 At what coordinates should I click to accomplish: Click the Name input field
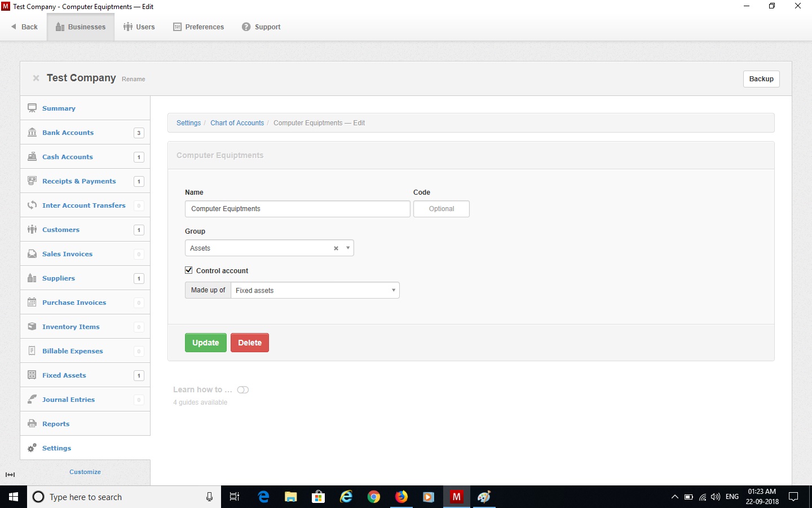pos(298,209)
